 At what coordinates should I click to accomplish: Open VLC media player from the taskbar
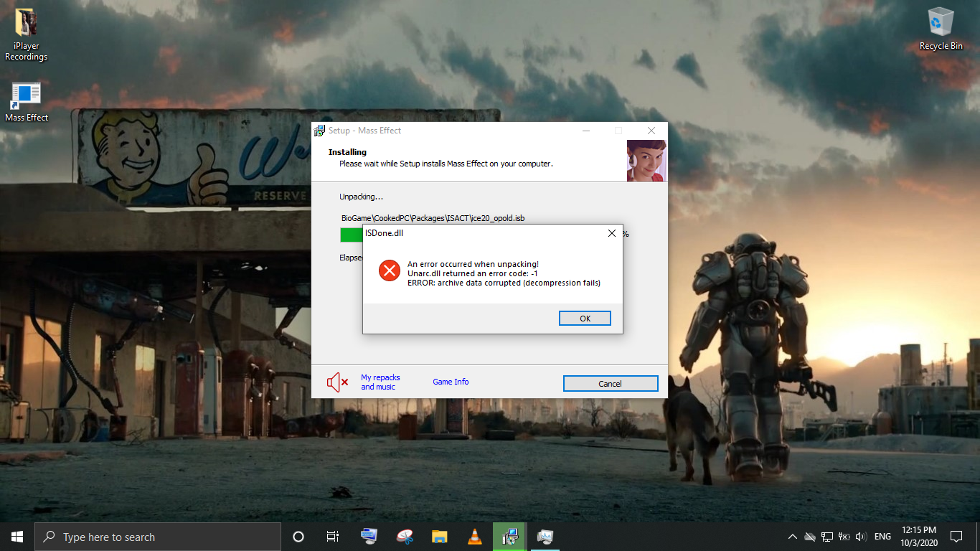coord(475,537)
